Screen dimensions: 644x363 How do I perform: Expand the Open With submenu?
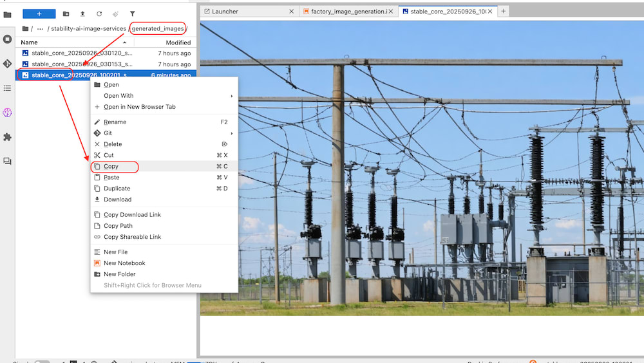click(164, 96)
